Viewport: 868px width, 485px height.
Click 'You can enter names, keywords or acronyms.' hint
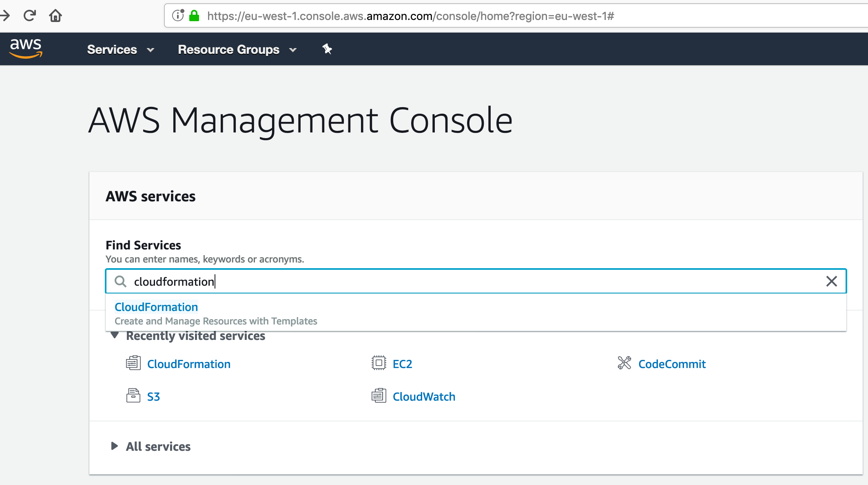(x=205, y=259)
